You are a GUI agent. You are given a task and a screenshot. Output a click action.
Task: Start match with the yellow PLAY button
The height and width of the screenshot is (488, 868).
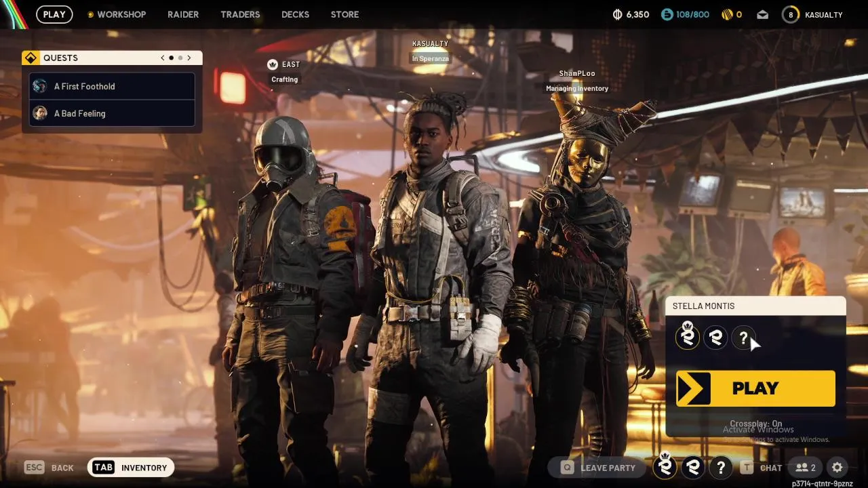click(x=755, y=388)
